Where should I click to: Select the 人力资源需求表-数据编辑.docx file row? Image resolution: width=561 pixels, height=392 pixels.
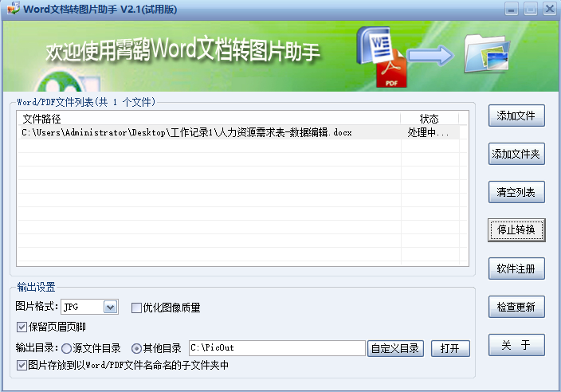pyautogui.click(x=238, y=133)
